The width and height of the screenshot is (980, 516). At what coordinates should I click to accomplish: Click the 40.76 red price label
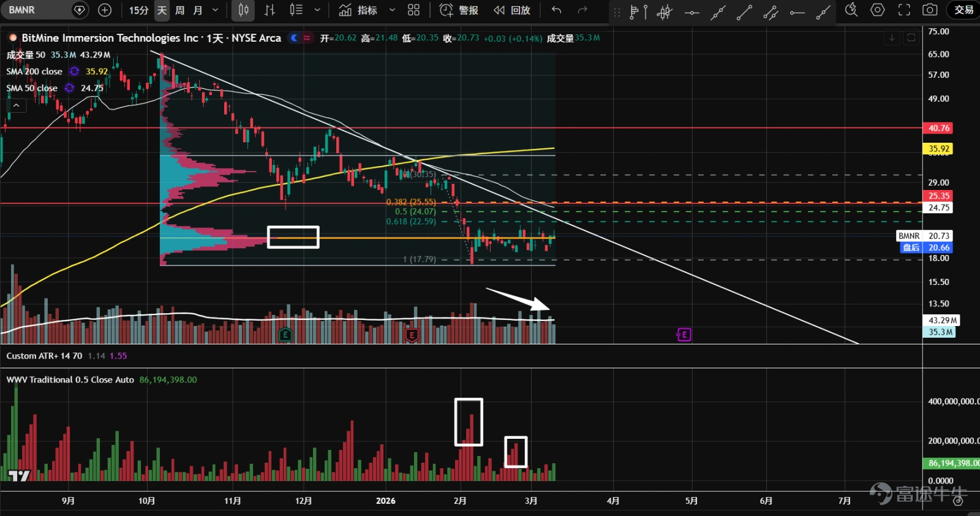[x=938, y=128]
